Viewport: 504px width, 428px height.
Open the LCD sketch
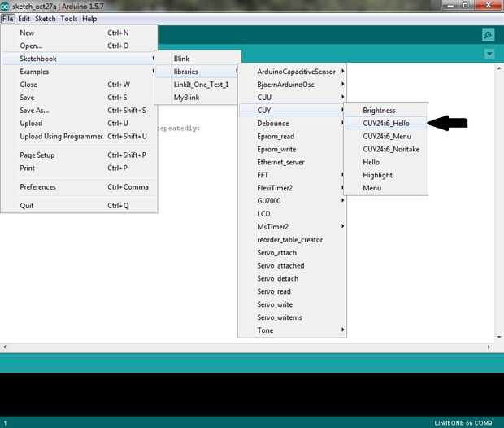click(292, 214)
